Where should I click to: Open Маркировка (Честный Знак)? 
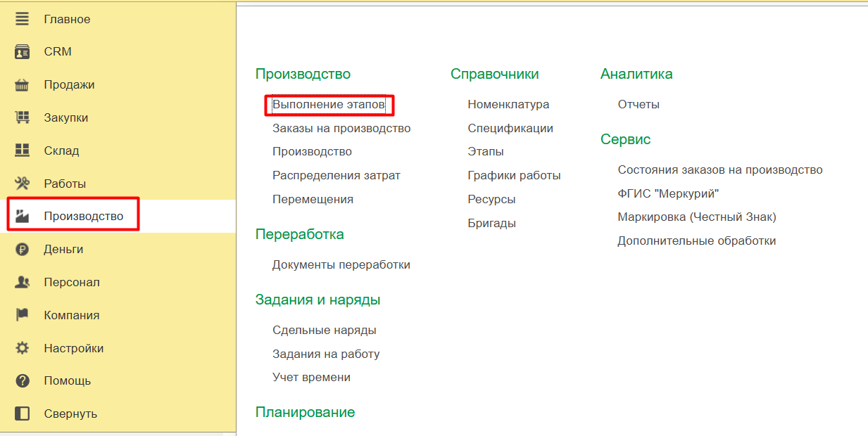(x=697, y=217)
